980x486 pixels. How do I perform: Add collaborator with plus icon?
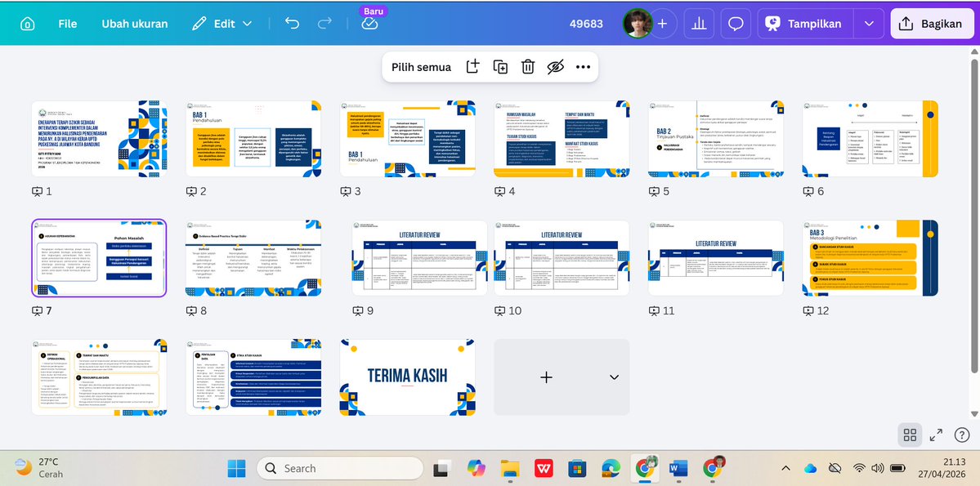click(x=663, y=24)
